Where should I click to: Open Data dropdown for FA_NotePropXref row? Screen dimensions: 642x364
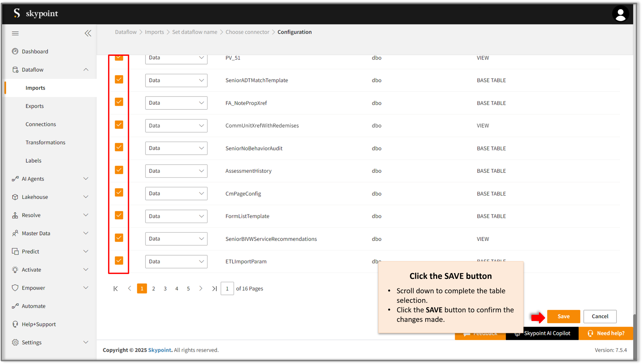[176, 103]
